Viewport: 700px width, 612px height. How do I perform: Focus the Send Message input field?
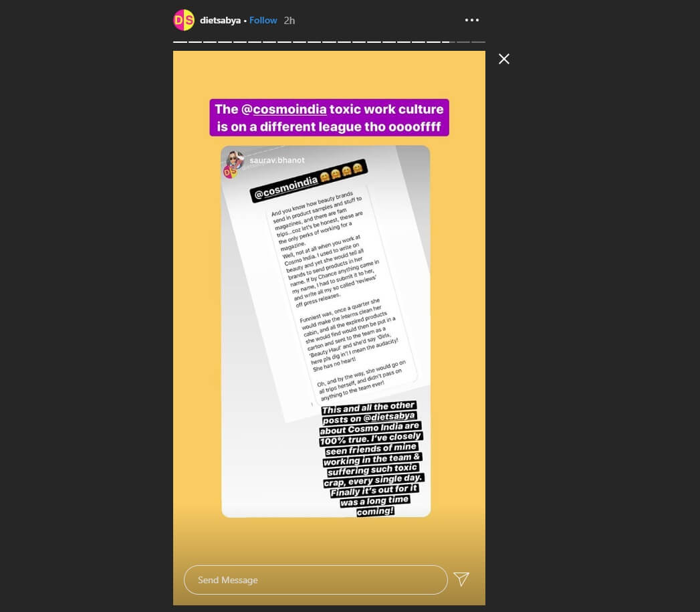(x=316, y=580)
